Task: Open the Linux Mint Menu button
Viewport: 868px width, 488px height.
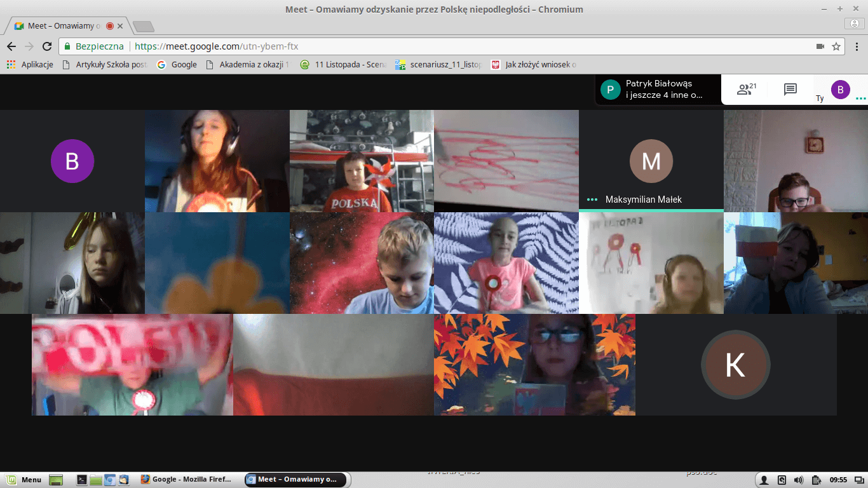Action: tap(24, 480)
